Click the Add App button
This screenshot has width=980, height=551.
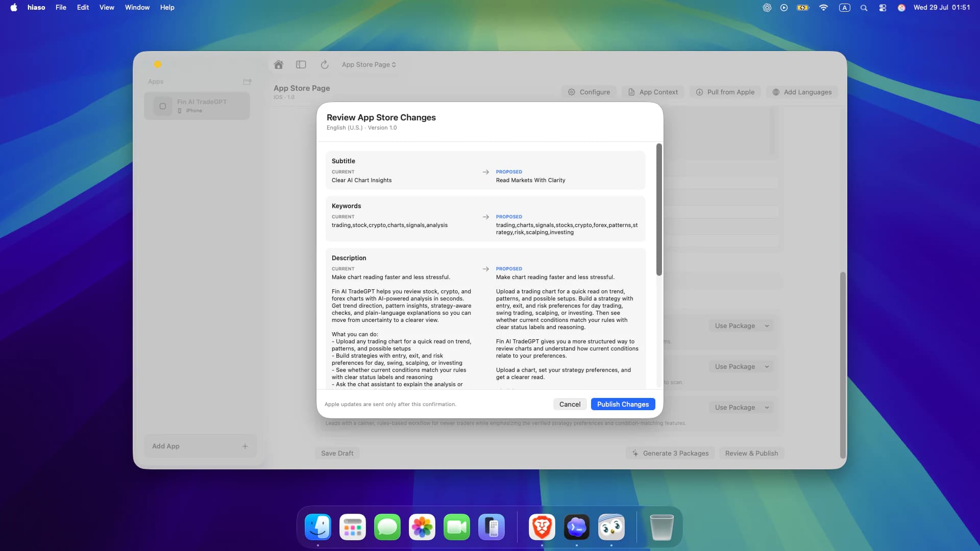coord(200,446)
